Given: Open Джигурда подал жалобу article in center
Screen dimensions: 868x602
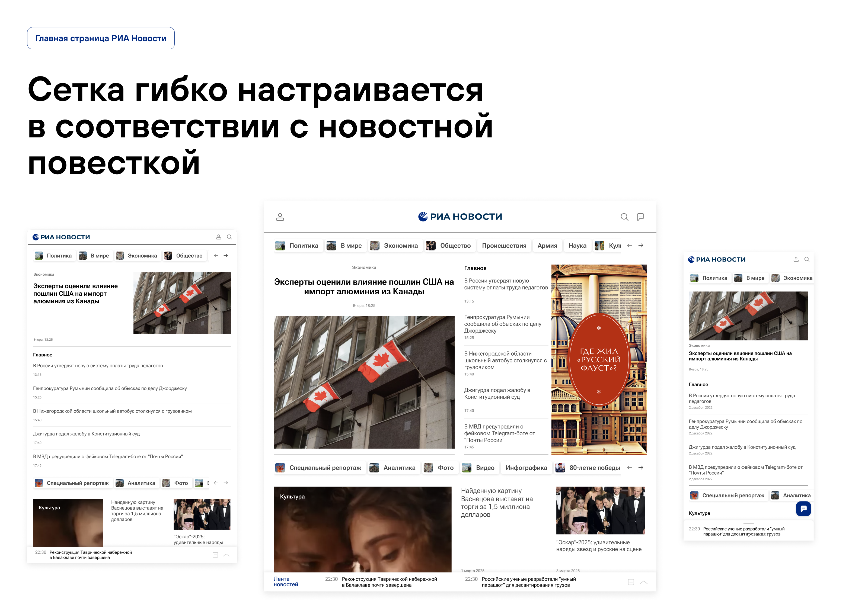Looking at the screenshot, I should click(497, 393).
